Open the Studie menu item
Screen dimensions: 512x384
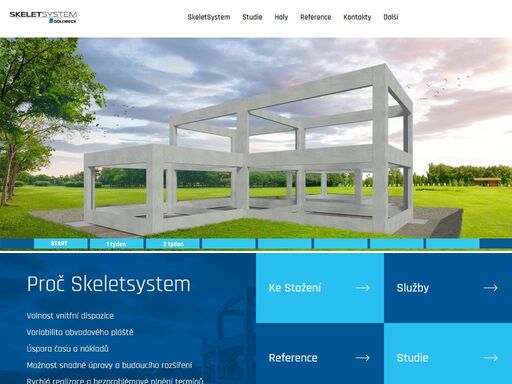pyautogui.click(x=252, y=17)
